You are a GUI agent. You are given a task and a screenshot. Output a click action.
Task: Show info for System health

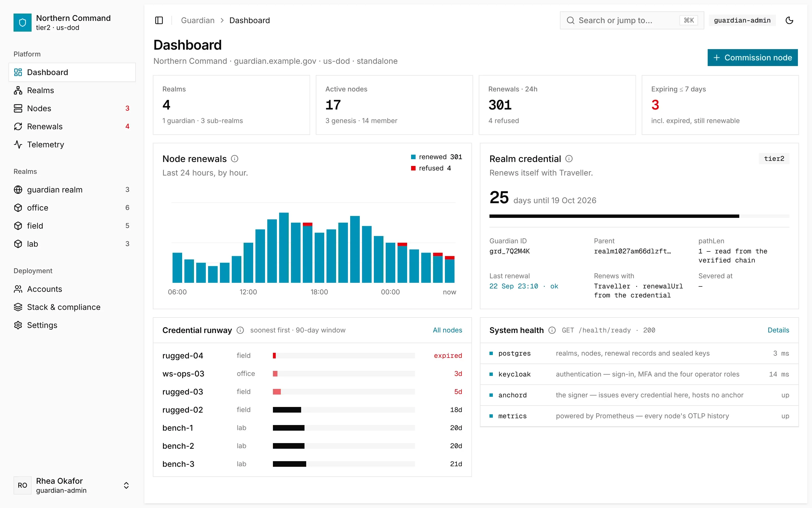(x=552, y=330)
